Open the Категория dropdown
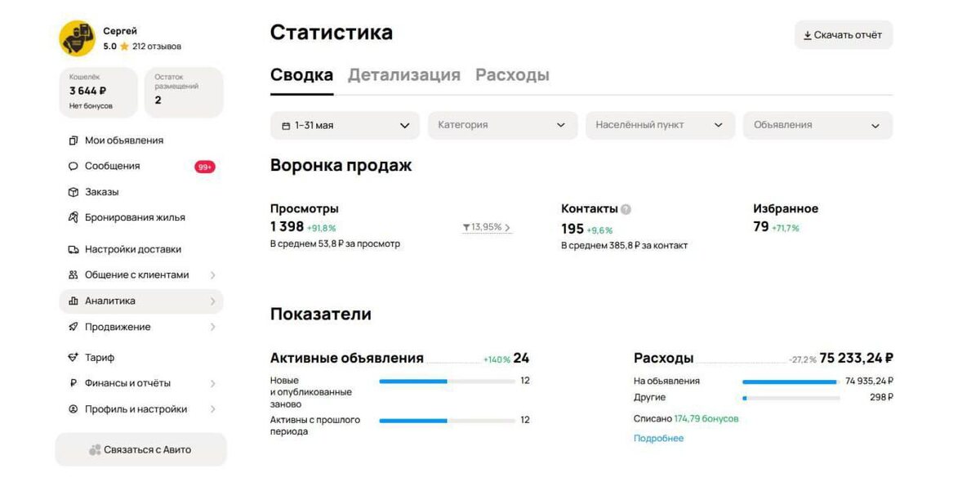Image resolution: width=980 pixels, height=482 pixels. coord(502,125)
